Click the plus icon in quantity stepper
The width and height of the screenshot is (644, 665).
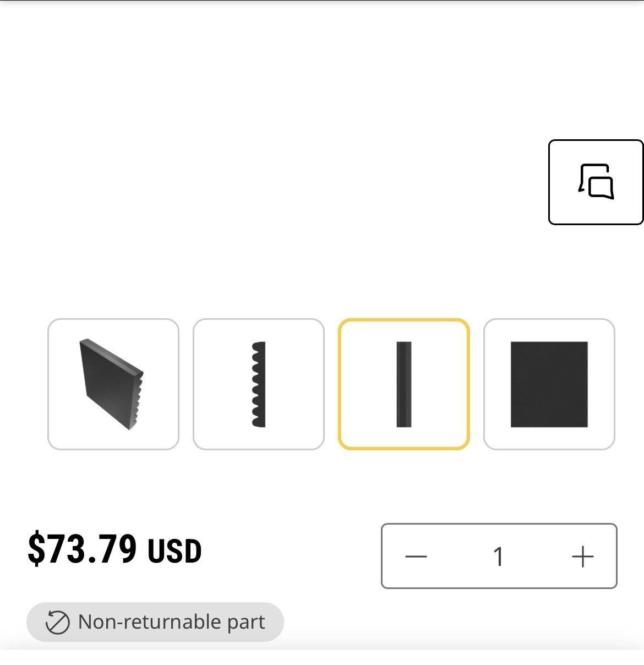[x=582, y=556]
